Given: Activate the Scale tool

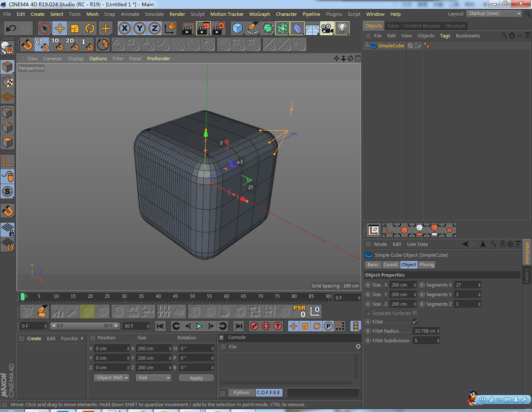Looking at the screenshot, I should click(75, 28).
